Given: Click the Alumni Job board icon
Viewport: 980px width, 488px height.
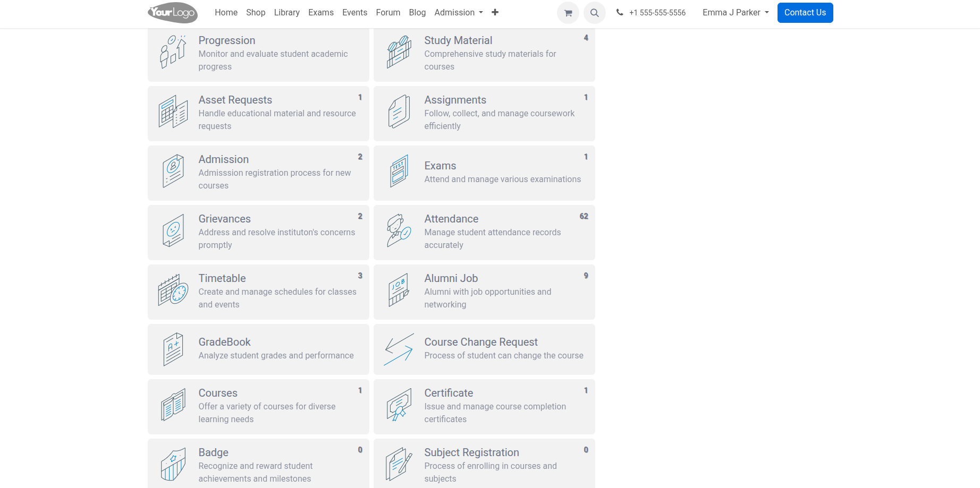Looking at the screenshot, I should coord(399,290).
